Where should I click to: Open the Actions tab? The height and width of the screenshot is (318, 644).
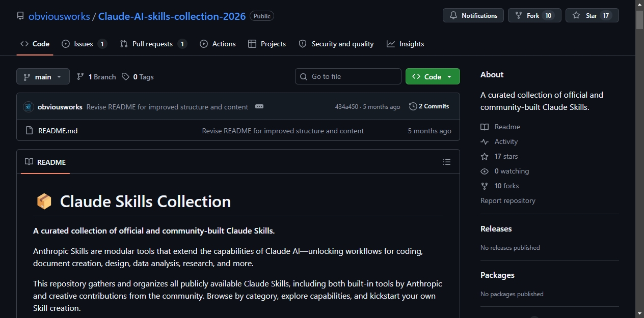click(x=218, y=44)
